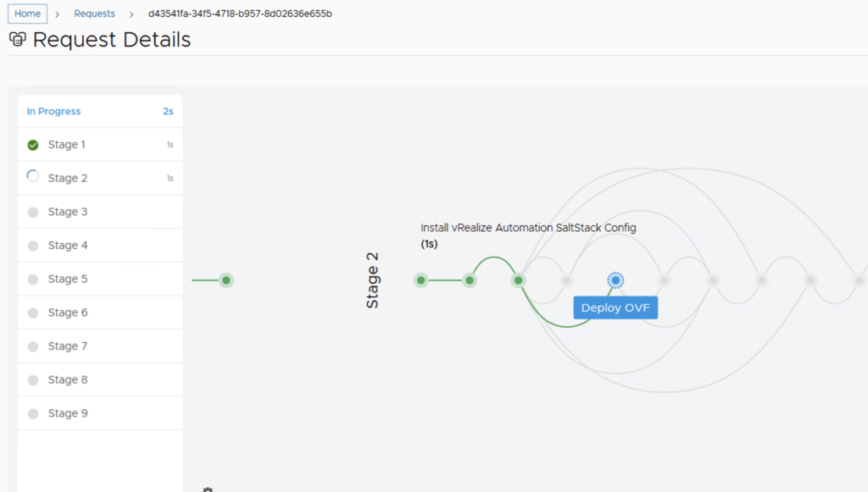Choose Stage 5 from the stage list
868x492 pixels.
67,279
